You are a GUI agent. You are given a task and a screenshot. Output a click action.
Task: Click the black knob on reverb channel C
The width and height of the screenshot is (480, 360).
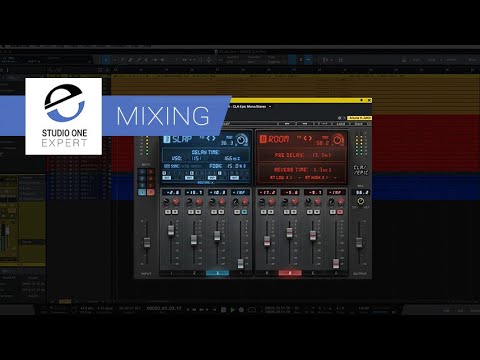tap(308, 202)
